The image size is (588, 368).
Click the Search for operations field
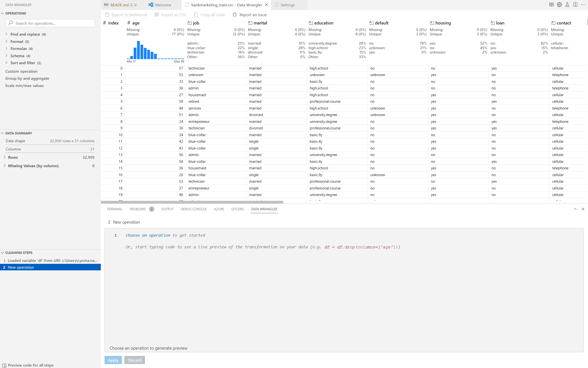pyautogui.click(x=50, y=23)
